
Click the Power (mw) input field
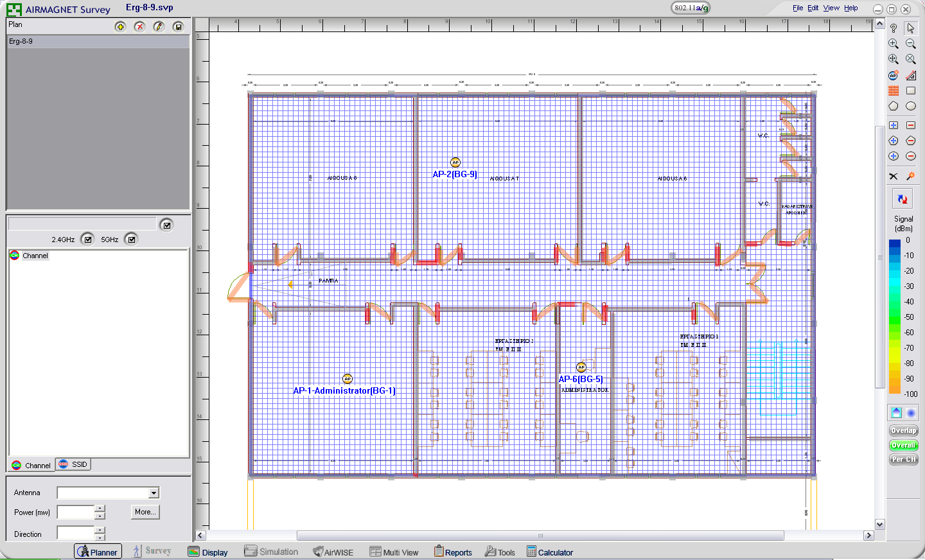[76, 512]
